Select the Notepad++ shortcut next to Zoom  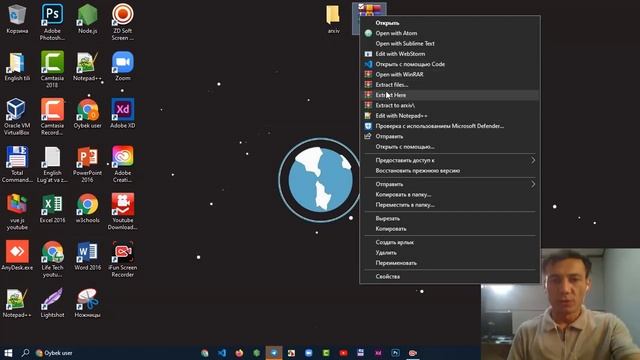(x=87, y=66)
